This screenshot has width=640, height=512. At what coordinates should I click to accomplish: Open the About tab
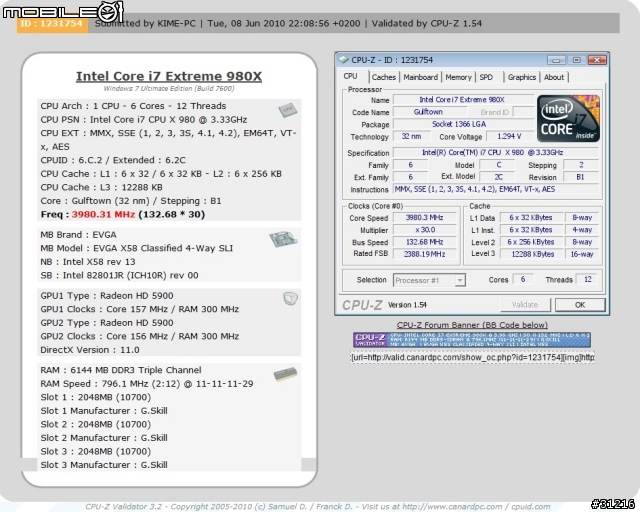pyautogui.click(x=553, y=77)
